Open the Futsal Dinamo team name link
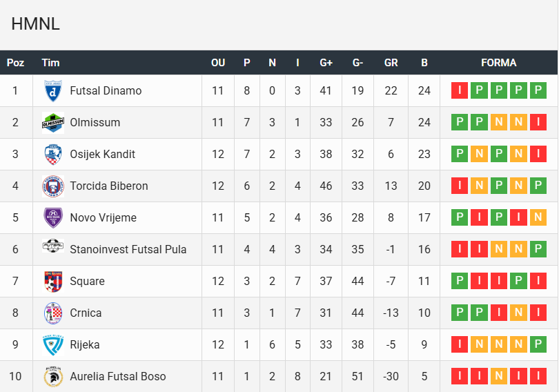This screenshot has width=559, height=392. [106, 90]
